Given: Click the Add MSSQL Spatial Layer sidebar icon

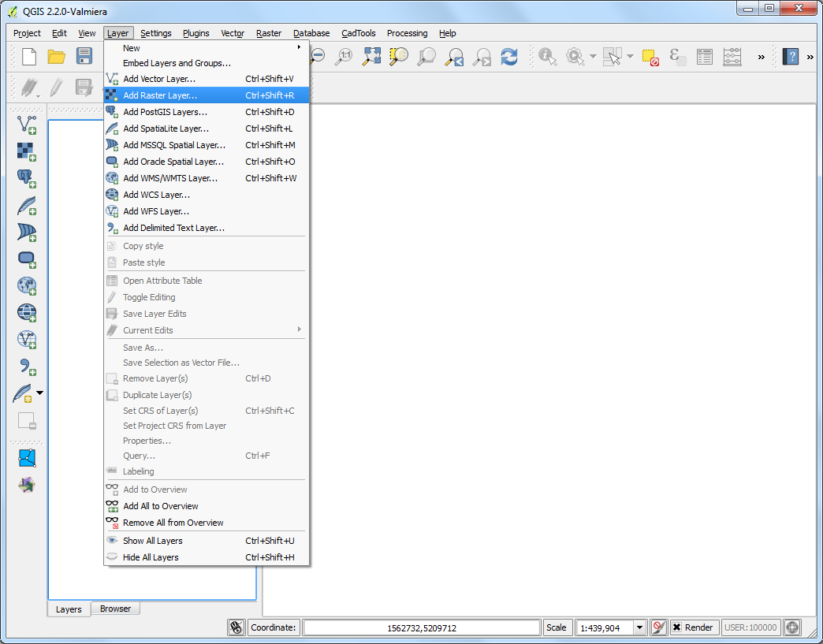Looking at the screenshot, I should coord(26,232).
